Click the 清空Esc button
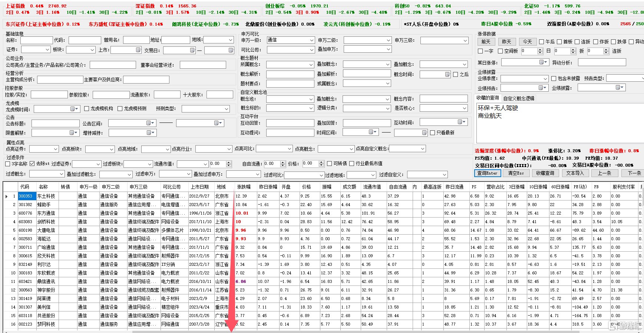Image resolution: width=644 pixels, height=333 pixels. [x=516, y=173]
